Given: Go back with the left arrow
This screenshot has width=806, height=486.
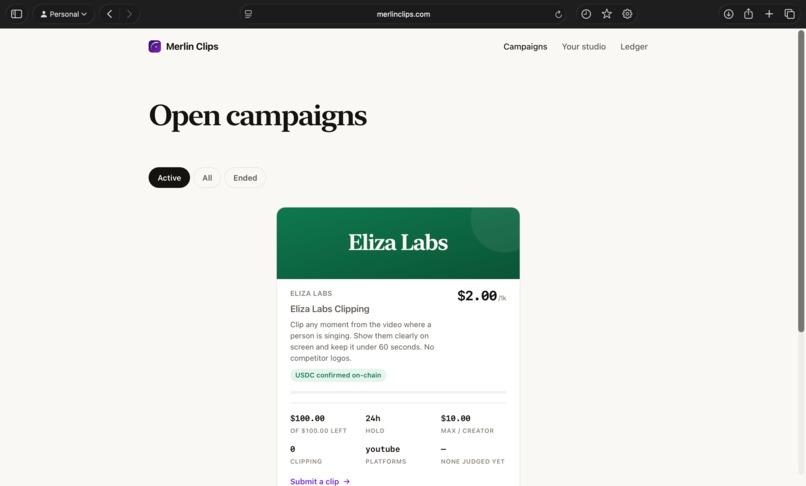Looking at the screenshot, I should [109, 14].
